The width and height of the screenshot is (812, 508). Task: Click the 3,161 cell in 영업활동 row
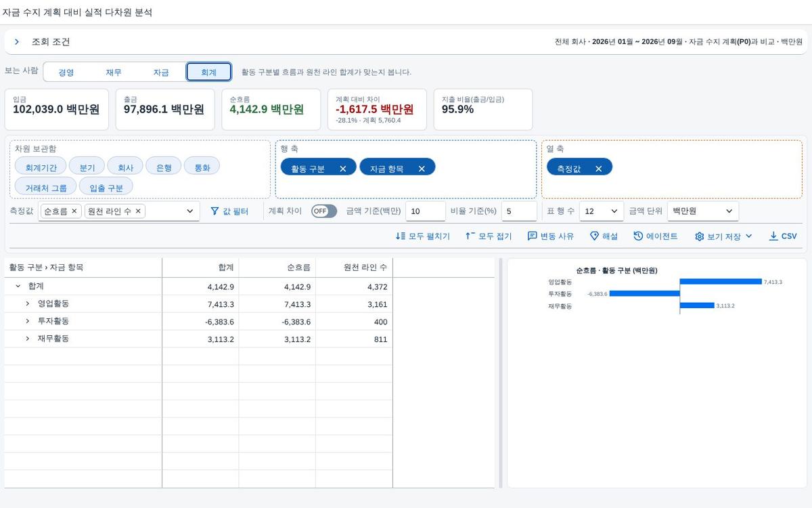pos(354,304)
